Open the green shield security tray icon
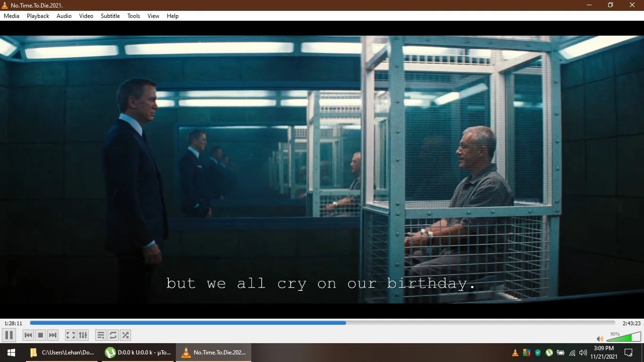The width and height of the screenshot is (644, 362). coord(538,353)
